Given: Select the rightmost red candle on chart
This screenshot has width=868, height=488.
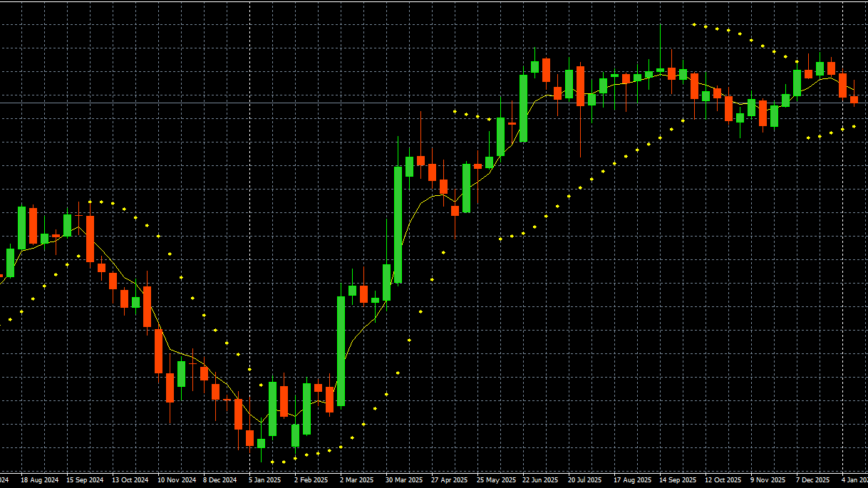Looking at the screenshot, I should click(854, 100).
